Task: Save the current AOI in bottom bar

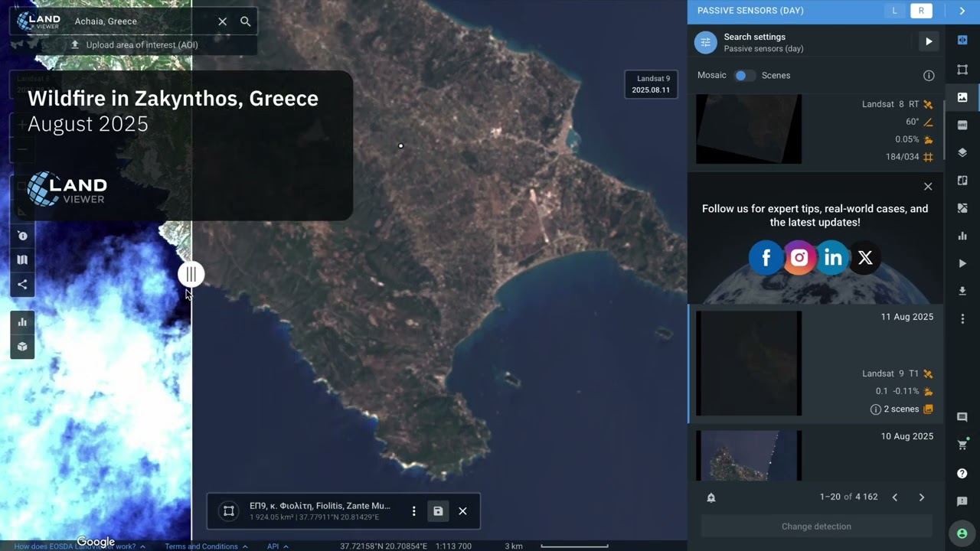Action: pos(438,511)
